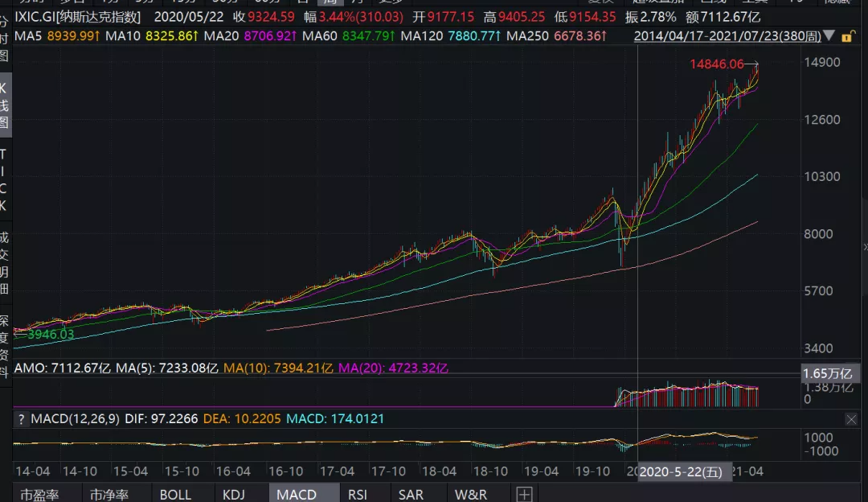Screen dimensions: 868x502
Task: Click the 18-10 time axis label
Action: [490, 471]
